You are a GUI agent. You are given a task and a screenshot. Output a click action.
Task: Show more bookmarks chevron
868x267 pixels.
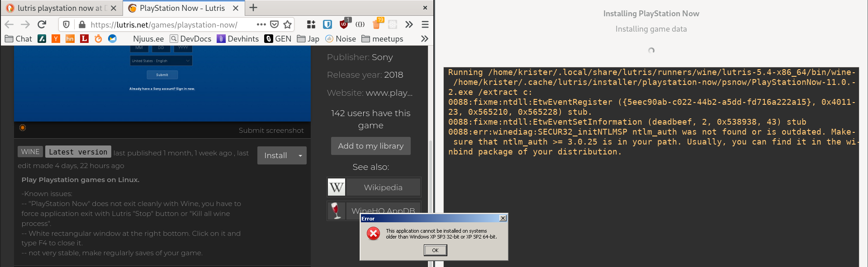[424, 39]
